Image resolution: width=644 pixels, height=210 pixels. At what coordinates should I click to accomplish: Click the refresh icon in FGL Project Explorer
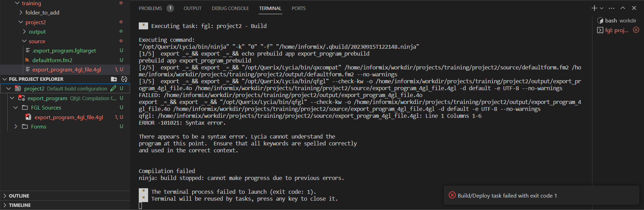coord(124,79)
